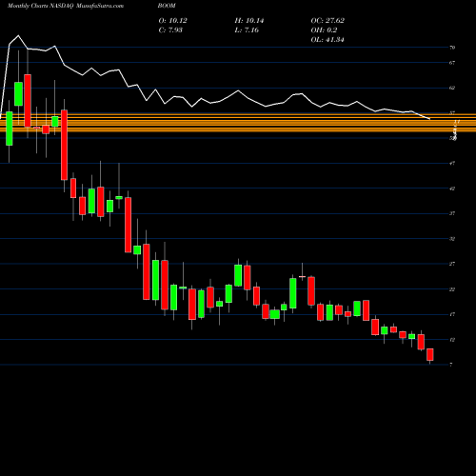Click the 42 price axis label
The height and width of the screenshot is (476, 476).
pyautogui.click(x=452, y=188)
